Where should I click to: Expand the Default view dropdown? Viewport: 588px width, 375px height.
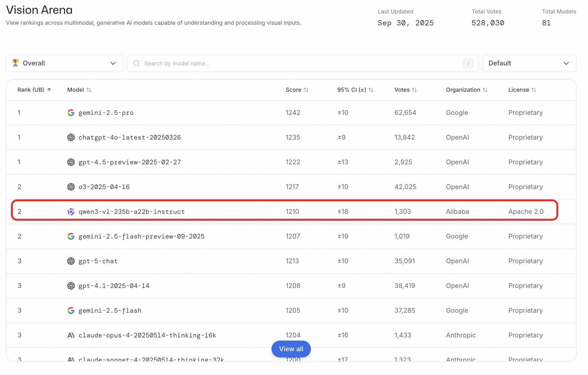click(x=529, y=63)
